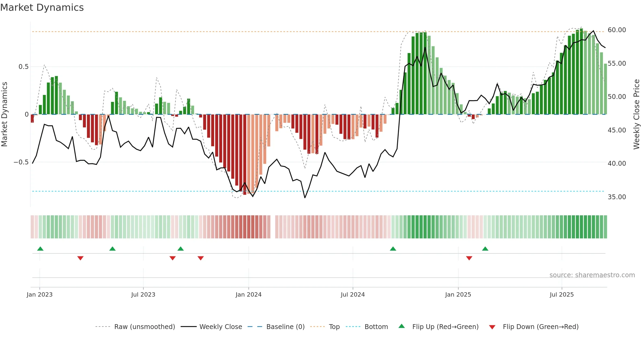Click the 0.5 left axis value

tap(24, 67)
